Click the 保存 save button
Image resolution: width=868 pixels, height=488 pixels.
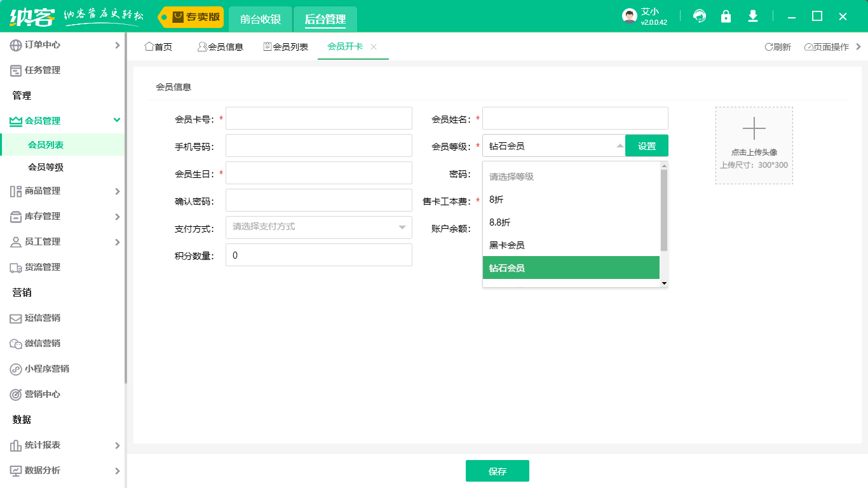click(x=498, y=471)
